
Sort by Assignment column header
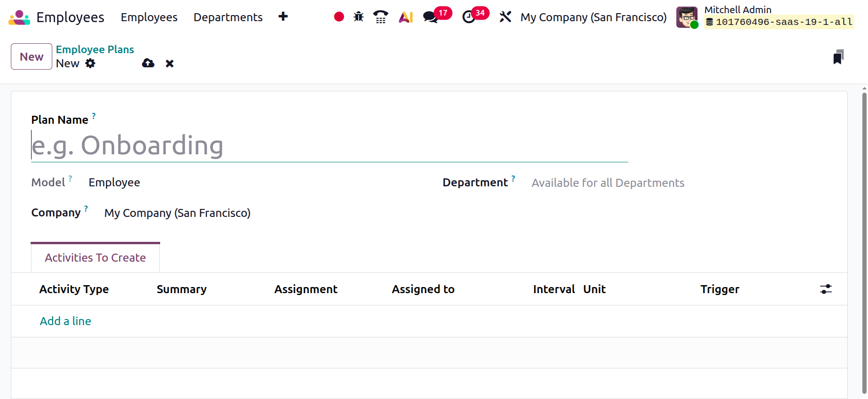[306, 289]
